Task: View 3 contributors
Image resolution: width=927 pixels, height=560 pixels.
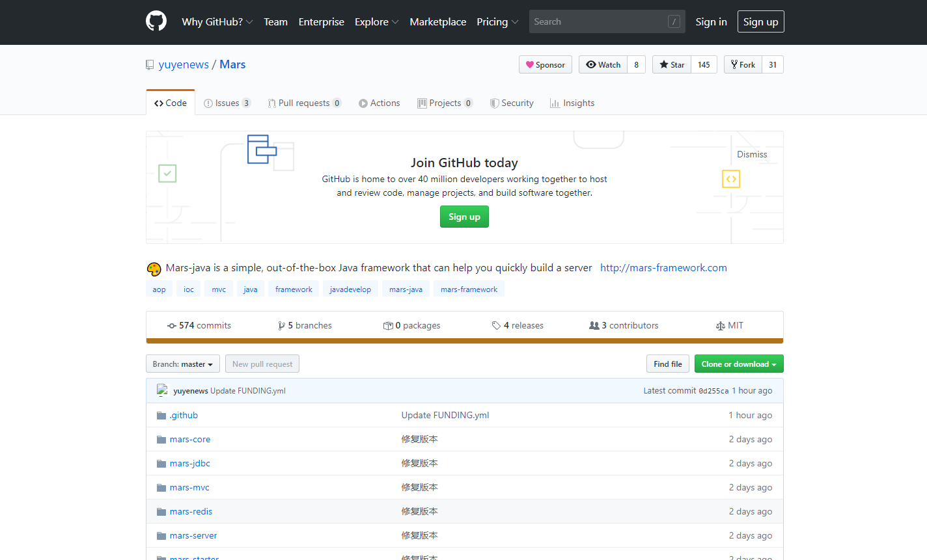Action: click(624, 325)
